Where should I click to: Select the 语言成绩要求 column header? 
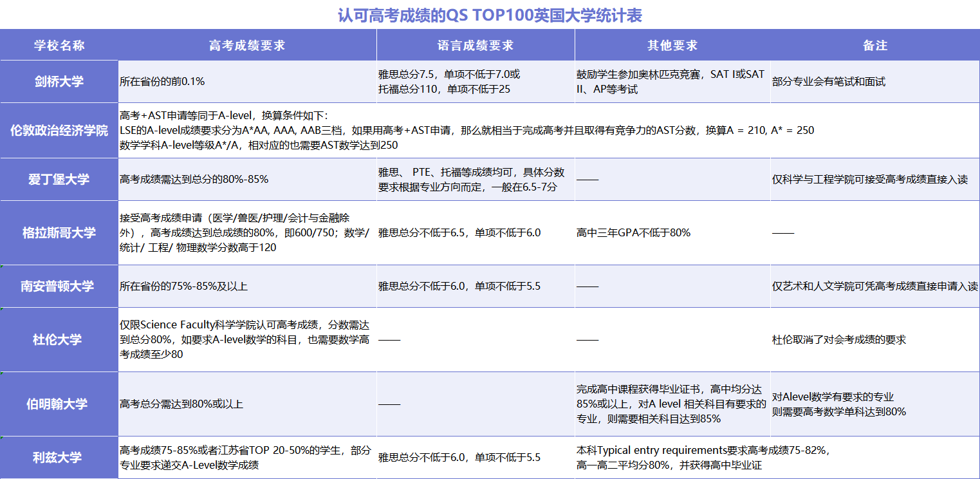[x=476, y=46]
